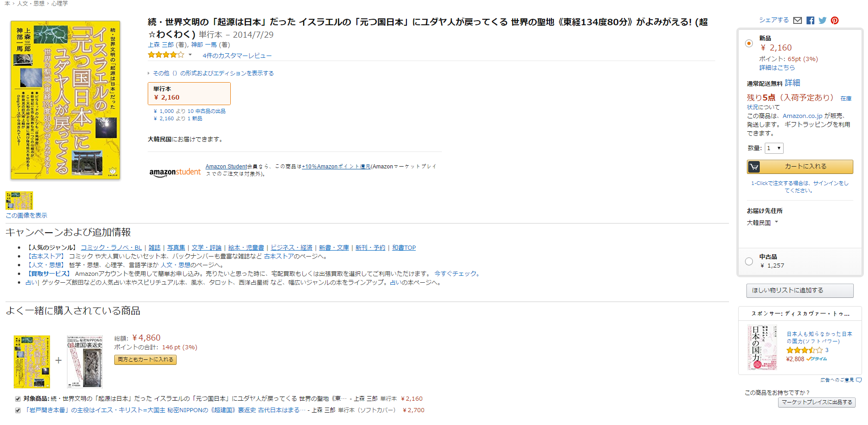
Task: Click the Twitter share icon
Action: pos(823,21)
